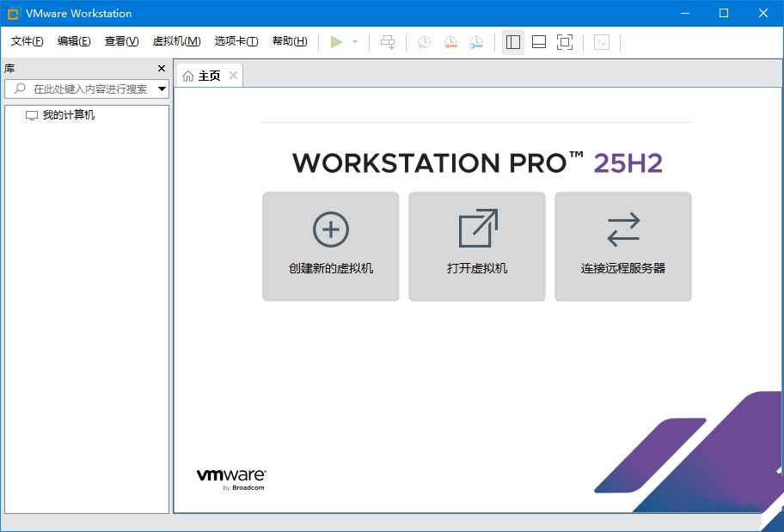Click the power on VM green play icon
The width and height of the screenshot is (784, 532).
point(337,40)
